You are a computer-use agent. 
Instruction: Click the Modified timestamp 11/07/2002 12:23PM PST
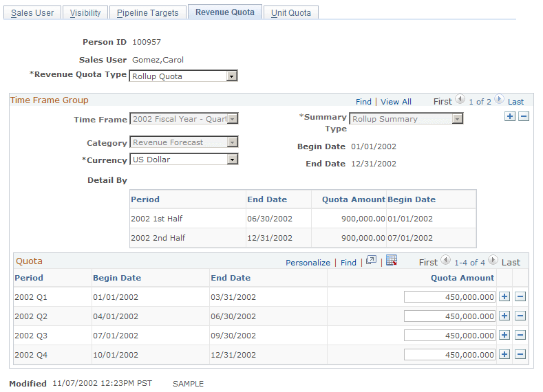point(102,383)
